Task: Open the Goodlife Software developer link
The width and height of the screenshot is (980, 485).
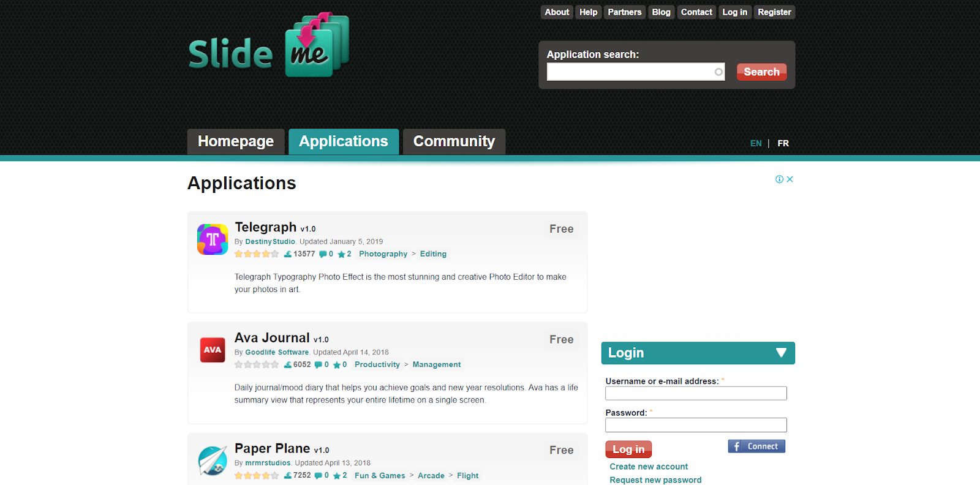Action: pyautogui.click(x=277, y=353)
